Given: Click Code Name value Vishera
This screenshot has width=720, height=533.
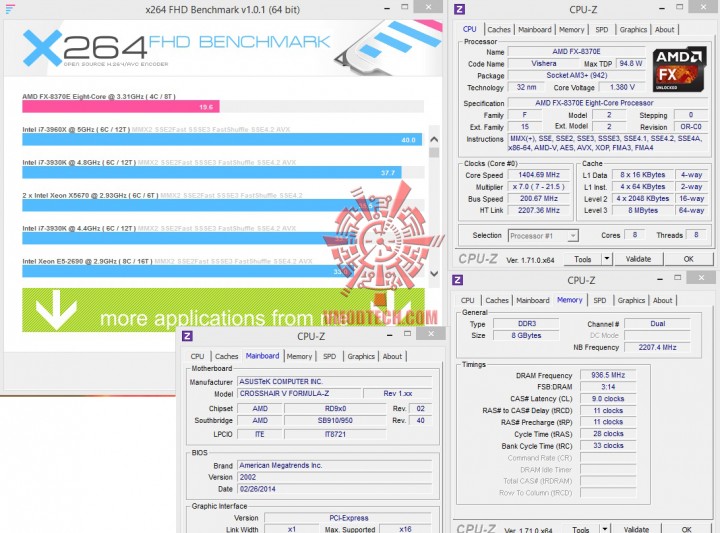Looking at the screenshot, I should point(544,64).
